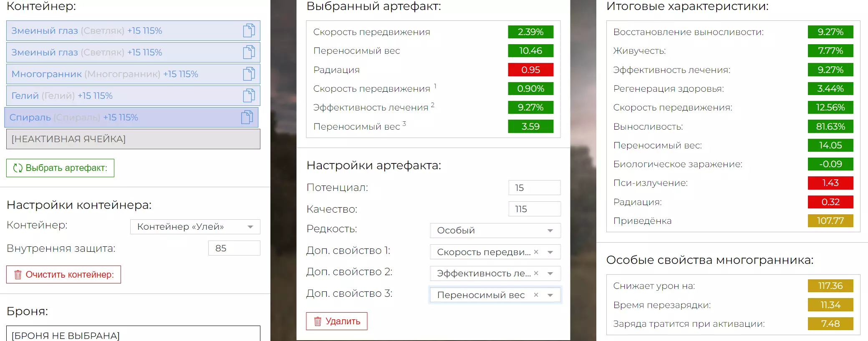Click the copy icon for Гелий artifact
The width and height of the screenshot is (868, 341).
tap(249, 95)
